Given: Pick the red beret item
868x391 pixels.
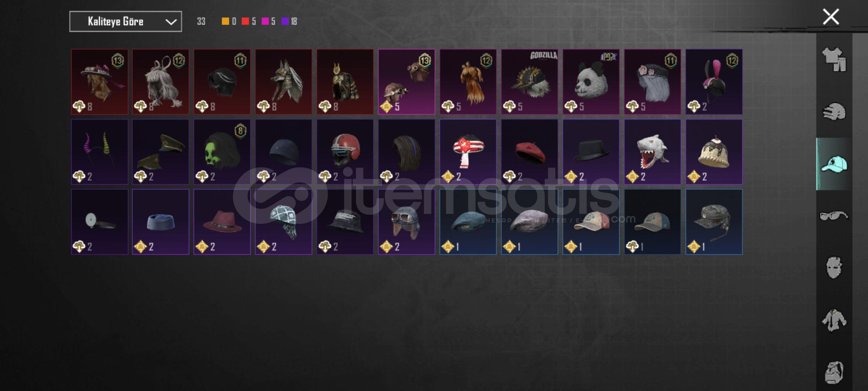Looking at the screenshot, I should tap(529, 152).
